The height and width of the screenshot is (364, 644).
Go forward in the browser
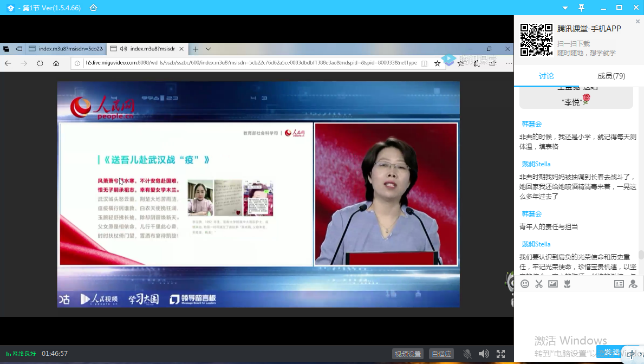[24, 63]
